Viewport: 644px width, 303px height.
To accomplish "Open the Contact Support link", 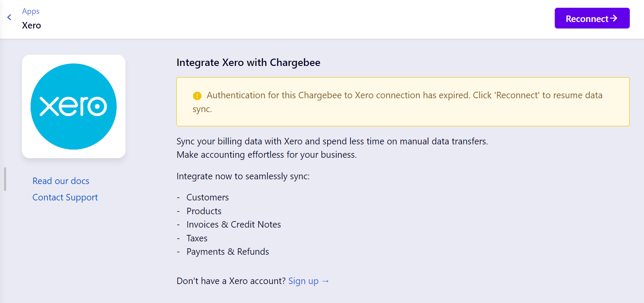I will 65,197.
